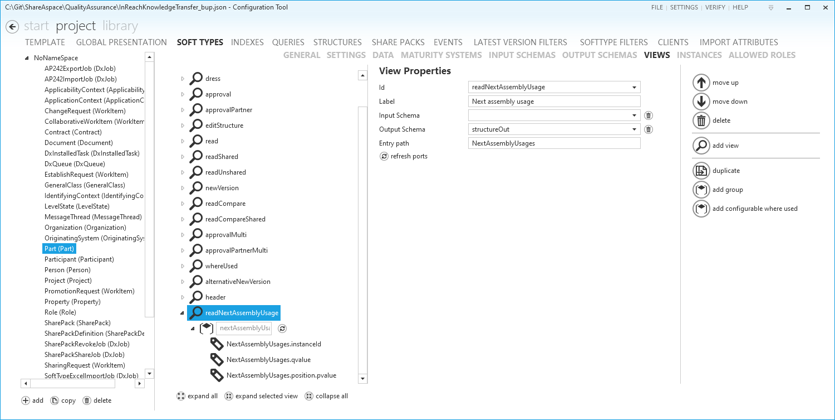Image resolution: width=835 pixels, height=420 pixels.
Task: Click the copy soft type icon
Action: [x=54, y=400]
